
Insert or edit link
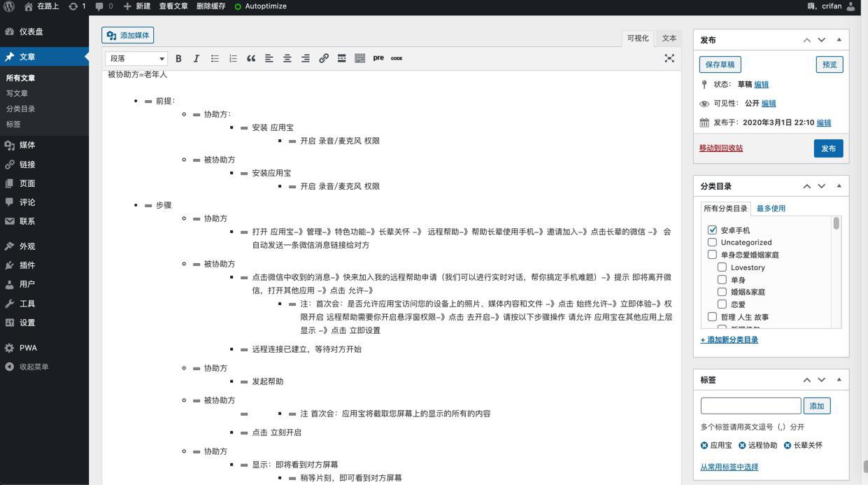point(323,58)
